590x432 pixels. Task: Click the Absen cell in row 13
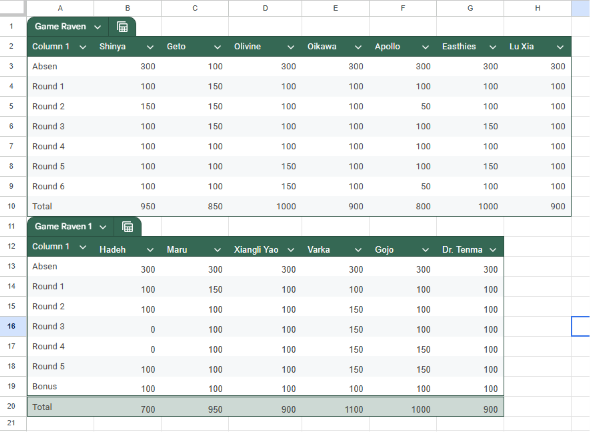tap(60, 266)
